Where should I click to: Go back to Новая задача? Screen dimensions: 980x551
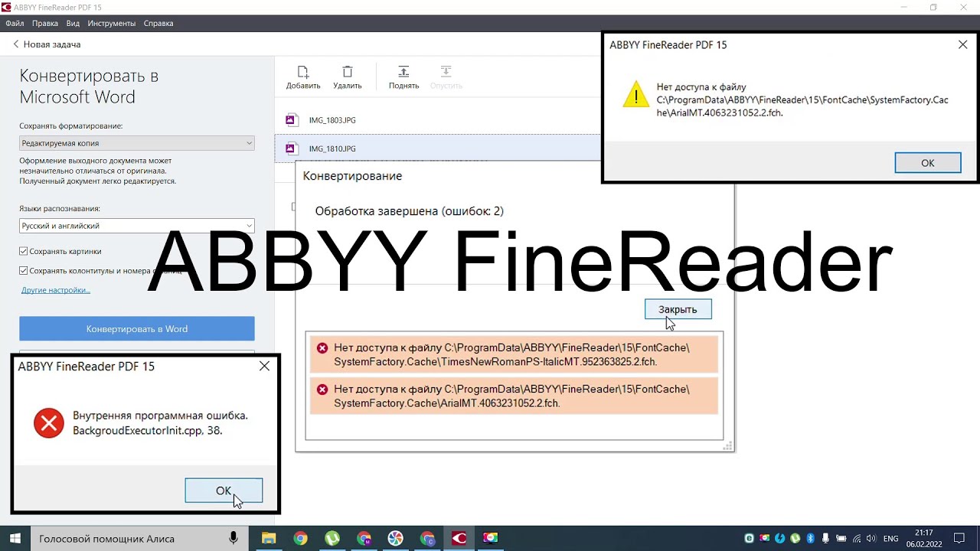47,44
